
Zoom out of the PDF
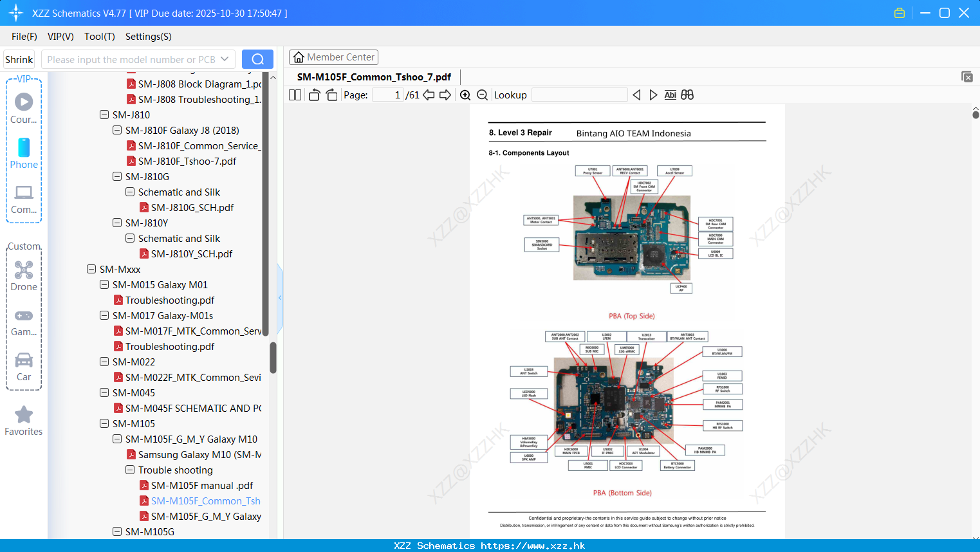482,95
